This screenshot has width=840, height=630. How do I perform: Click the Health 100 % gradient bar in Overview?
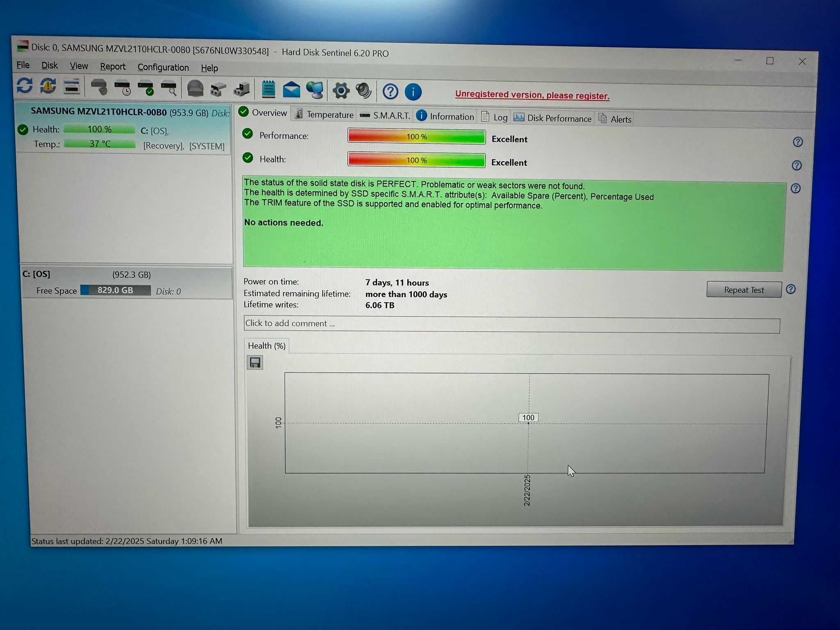[x=416, y=160]
